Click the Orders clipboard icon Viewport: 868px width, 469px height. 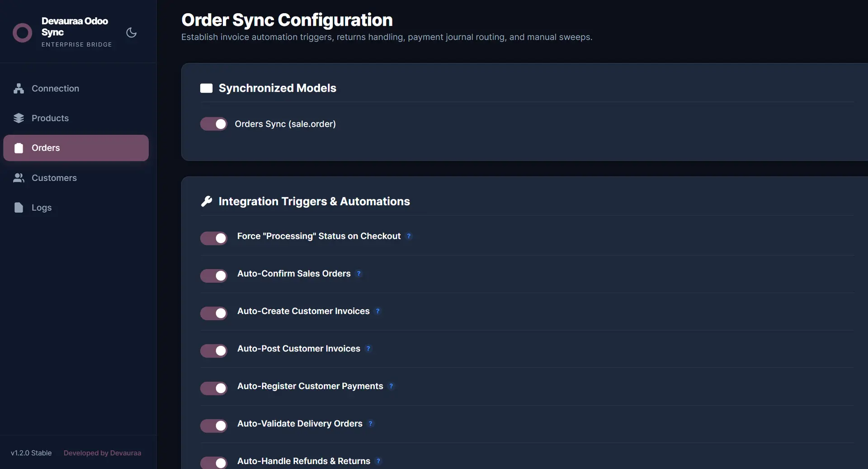pos(19,148)
